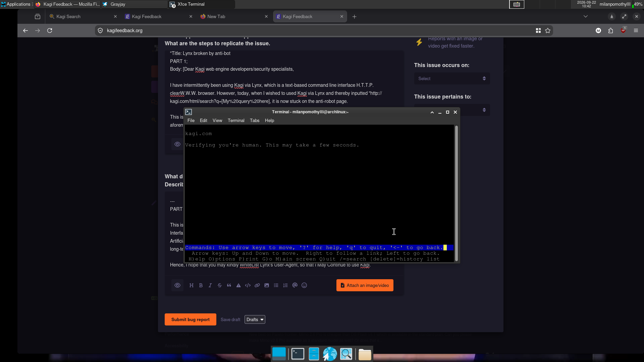Insert a heading using the H icon
The height and width of the screenshot is (362, 644).
point(192,285)
